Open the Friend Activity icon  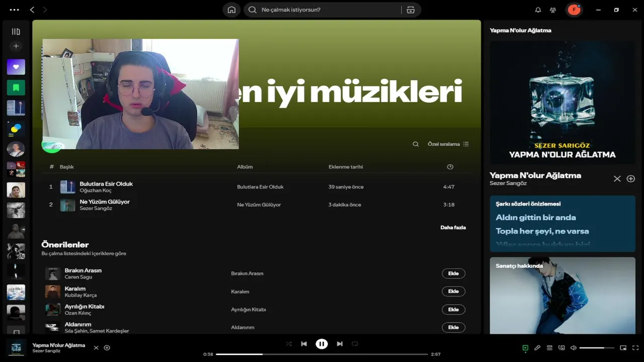[553, 10]
